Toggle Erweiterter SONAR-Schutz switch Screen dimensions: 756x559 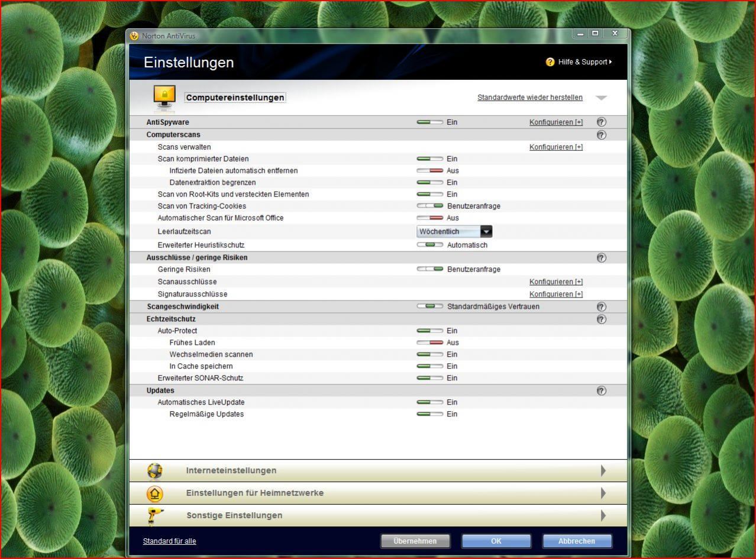point(430,378)
